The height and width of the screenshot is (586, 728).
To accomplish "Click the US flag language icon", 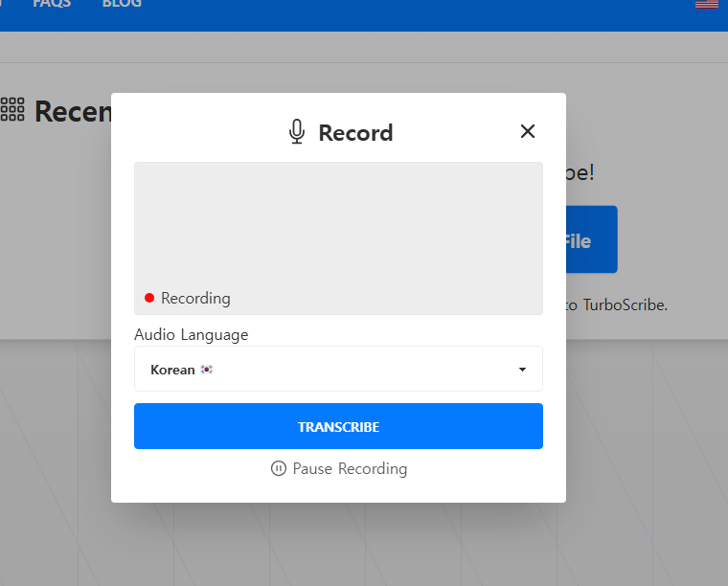I will point(707,4).
